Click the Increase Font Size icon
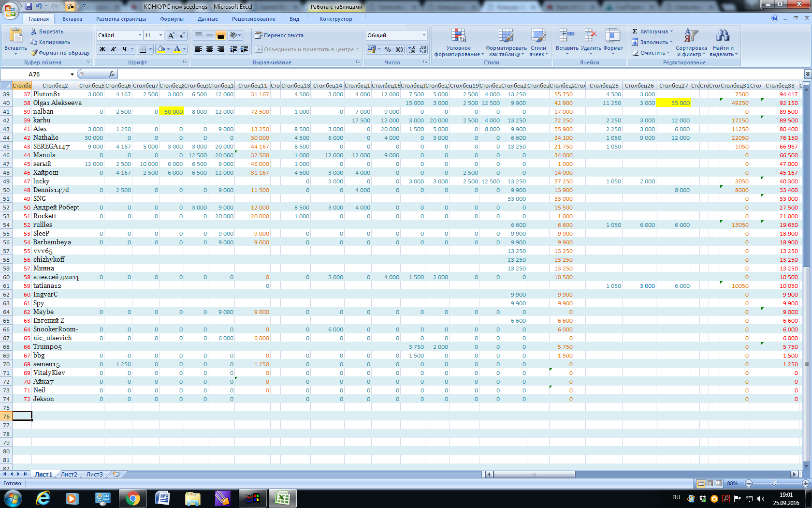This screenshot has height=508, width=812. (x=171, y=35)
